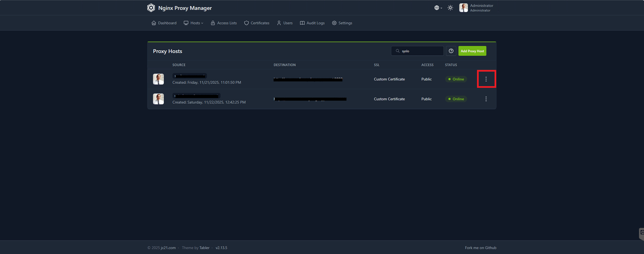
Task: Click the Add Proxy Host button
Action: click(x=472, y=51)
